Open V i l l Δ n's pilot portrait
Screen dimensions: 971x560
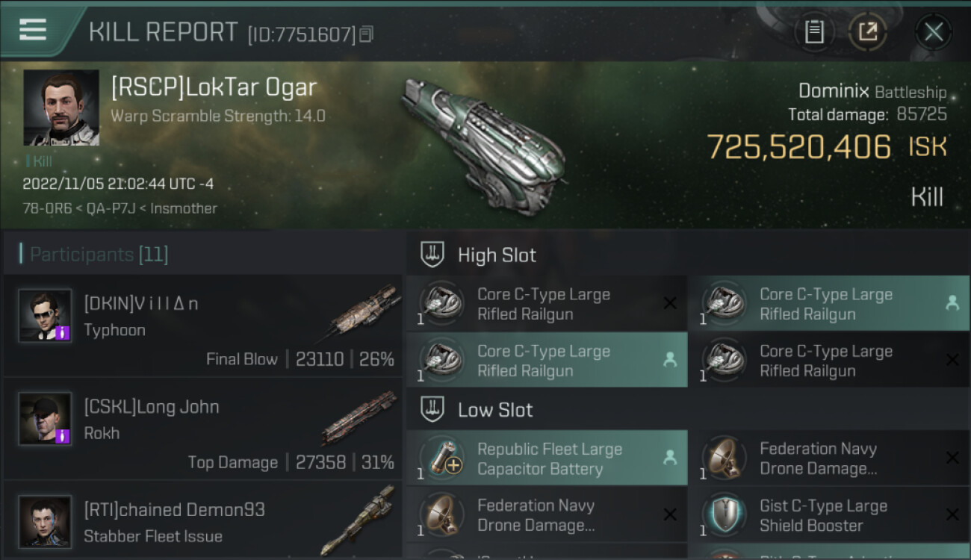click(45, 315)
